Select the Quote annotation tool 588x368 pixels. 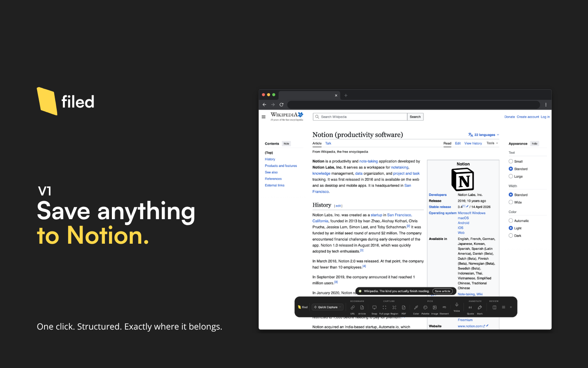pyautogui.click(x=470, y=307)
